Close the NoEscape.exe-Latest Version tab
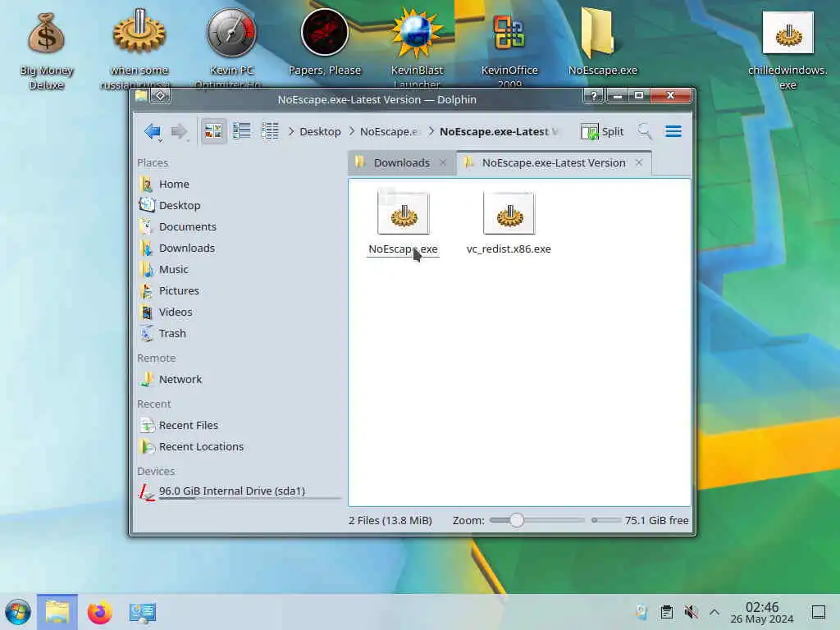 coord(639,162)
